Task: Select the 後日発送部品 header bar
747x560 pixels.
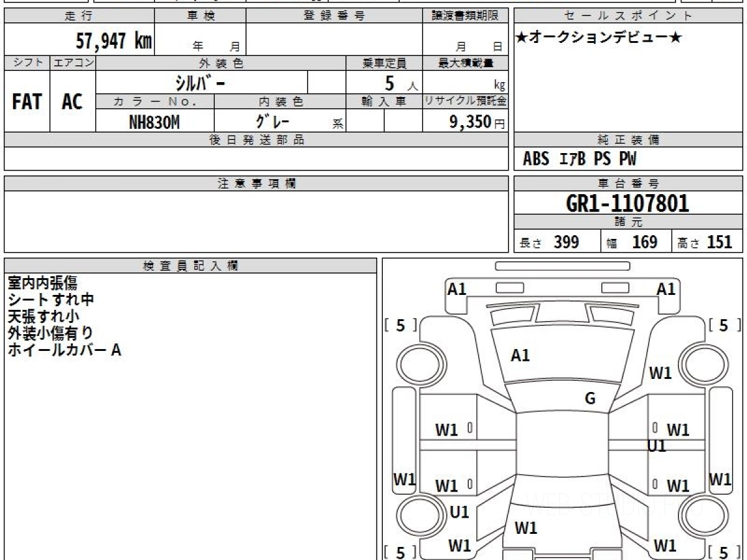Action: pyautogui.click(x=256, y=140)
